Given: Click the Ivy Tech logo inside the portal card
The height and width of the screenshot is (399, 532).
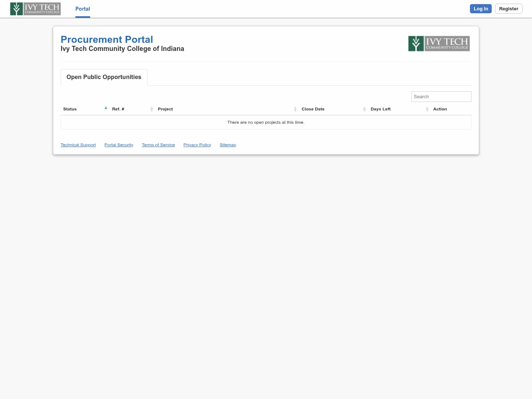Looking at the screenshot, I should pos(439,43).
